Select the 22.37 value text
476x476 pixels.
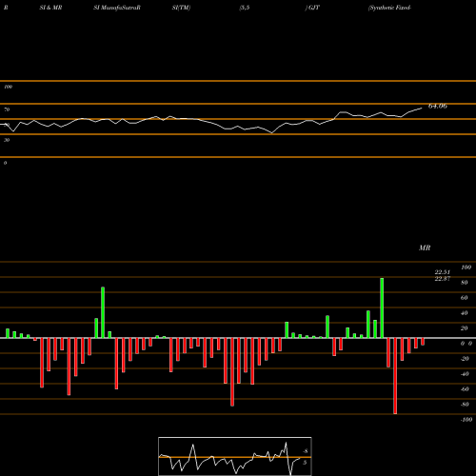coord(443,279)
